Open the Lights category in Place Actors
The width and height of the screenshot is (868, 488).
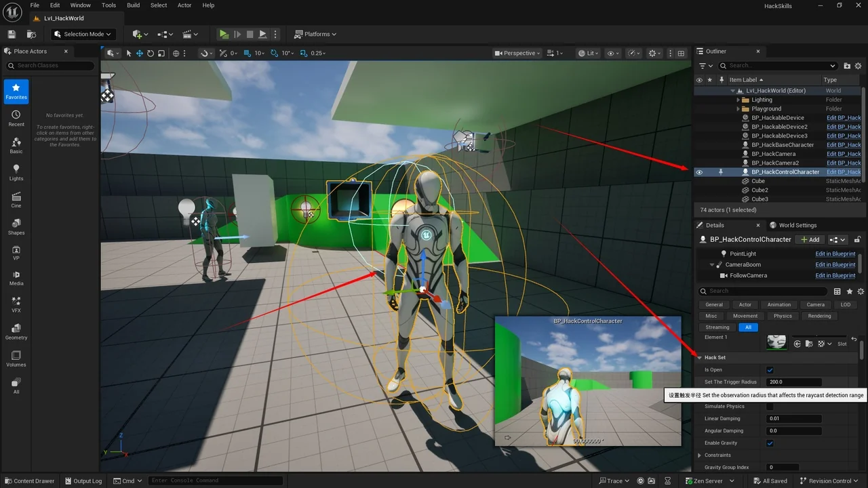[16, 172]
